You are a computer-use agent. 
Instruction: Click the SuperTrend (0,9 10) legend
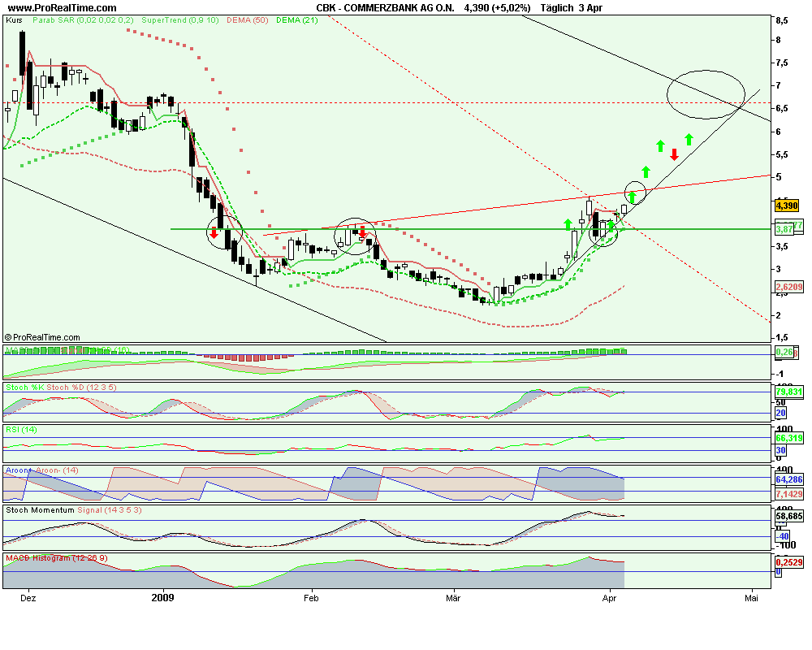click(x=179, y=20)
